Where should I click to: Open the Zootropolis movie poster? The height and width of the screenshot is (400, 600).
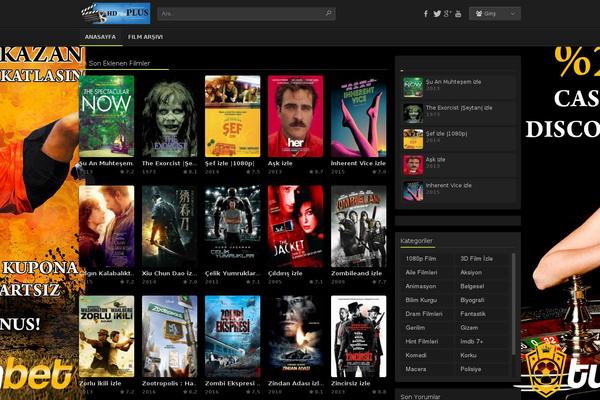[x=170, y=336]
